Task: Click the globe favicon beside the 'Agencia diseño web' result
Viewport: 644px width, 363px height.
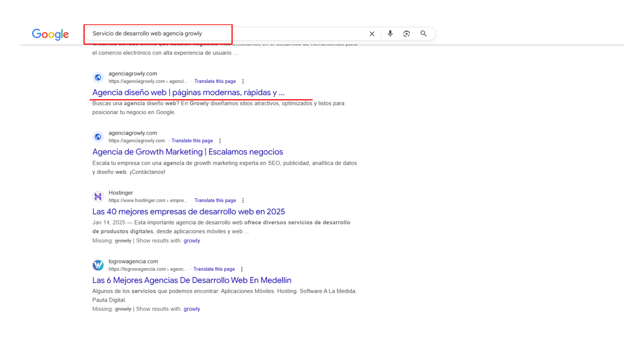Action: pyautogui.click(x=98, y=77)
